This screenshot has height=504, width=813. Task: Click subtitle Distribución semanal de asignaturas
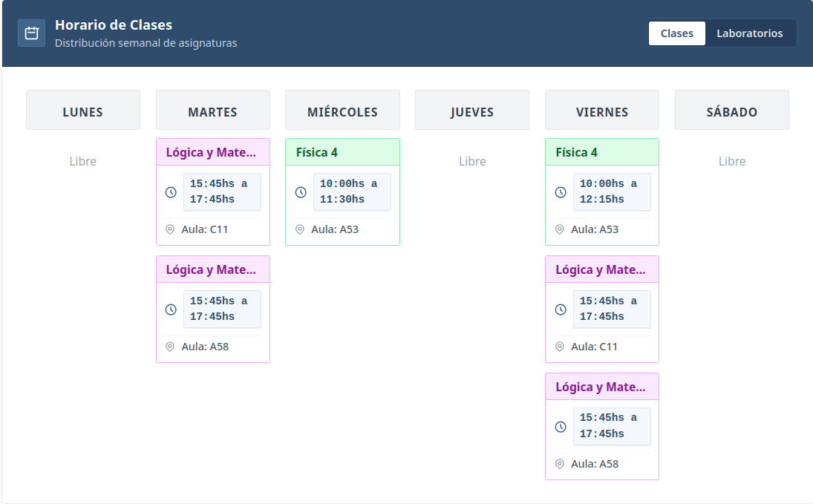click(x=146, y=43)
